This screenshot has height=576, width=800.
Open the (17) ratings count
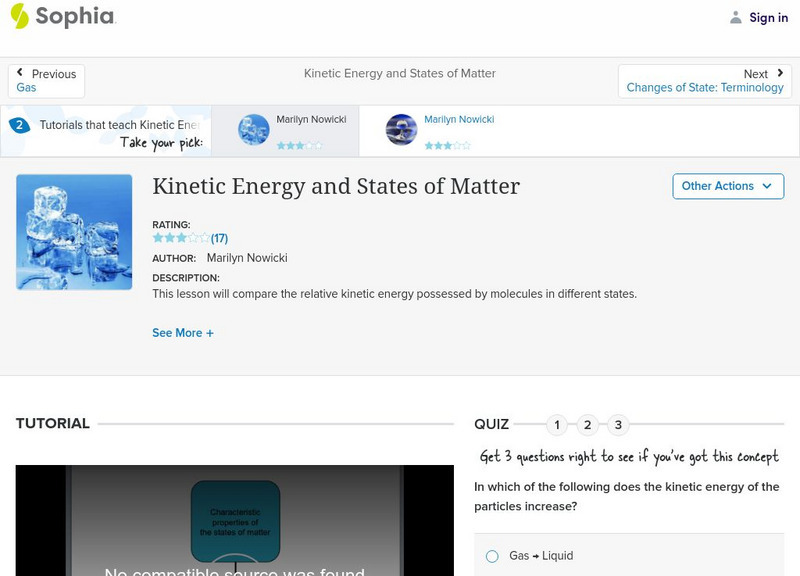(219, 239)
